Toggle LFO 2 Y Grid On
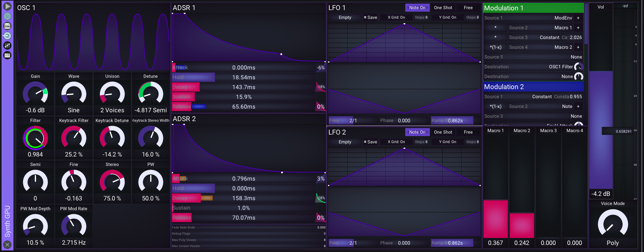644x252 pixels. (448, 142)
